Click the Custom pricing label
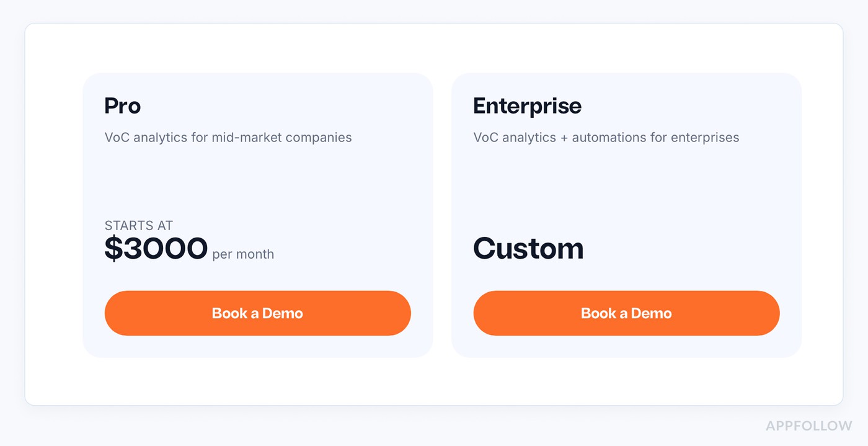 pos(528,248)
